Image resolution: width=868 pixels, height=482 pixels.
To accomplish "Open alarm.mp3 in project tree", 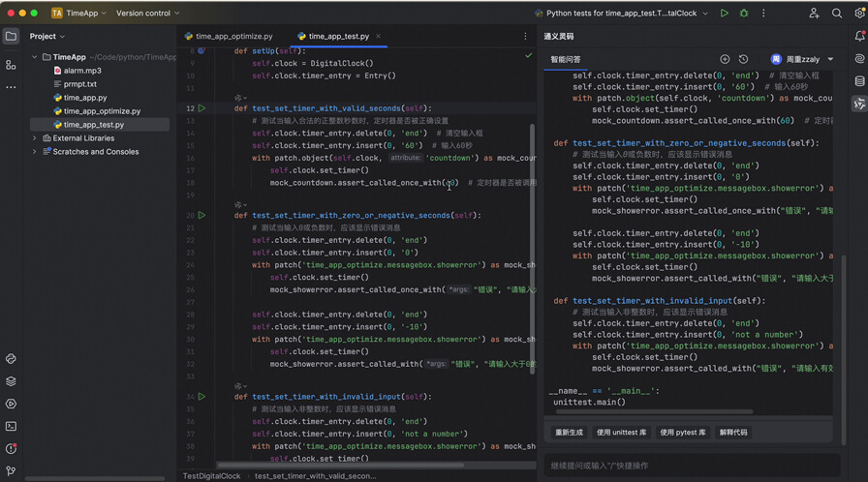I will (x=82, y=71).
